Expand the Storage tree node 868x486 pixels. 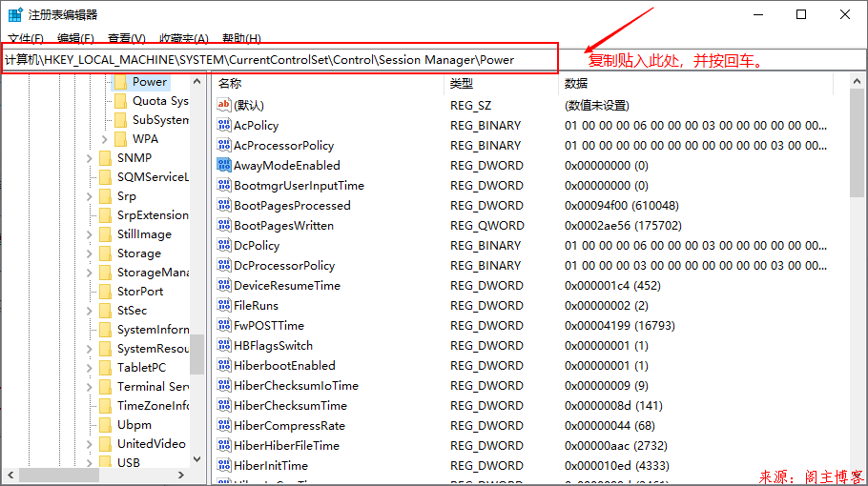point(89,253)
